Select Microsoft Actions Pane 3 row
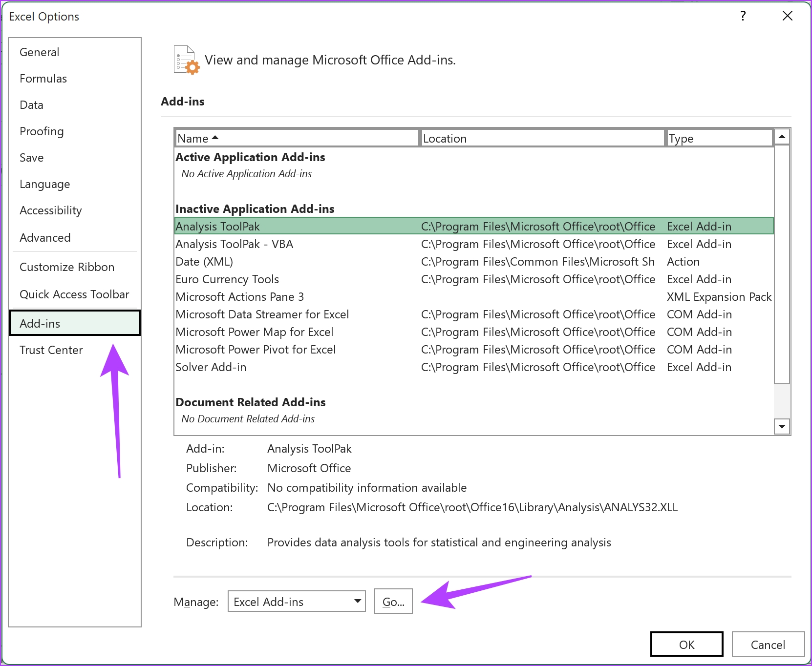Image resolution: width=812 pixels, height=666 pixels. tap(474, 297)
